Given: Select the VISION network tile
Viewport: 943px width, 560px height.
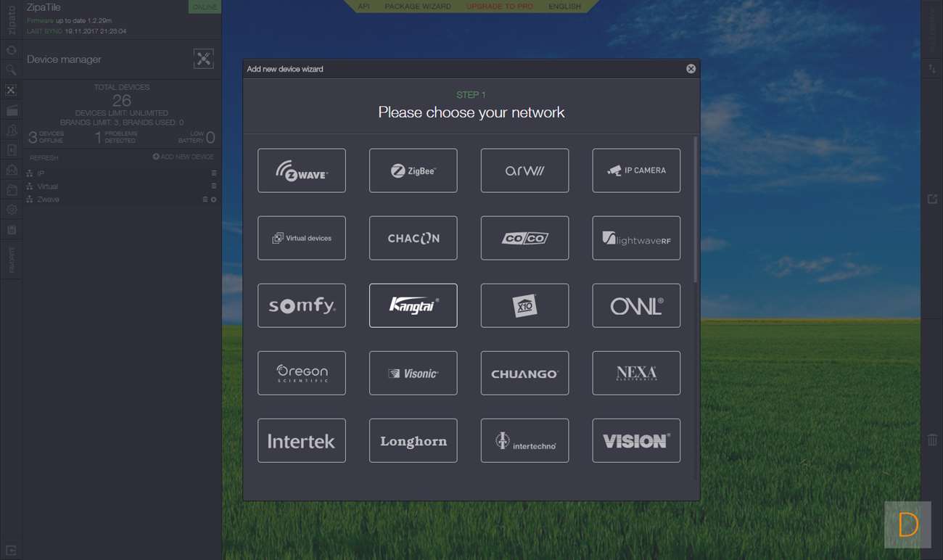Looking at the screenshot, I should (x=636, y=440).
